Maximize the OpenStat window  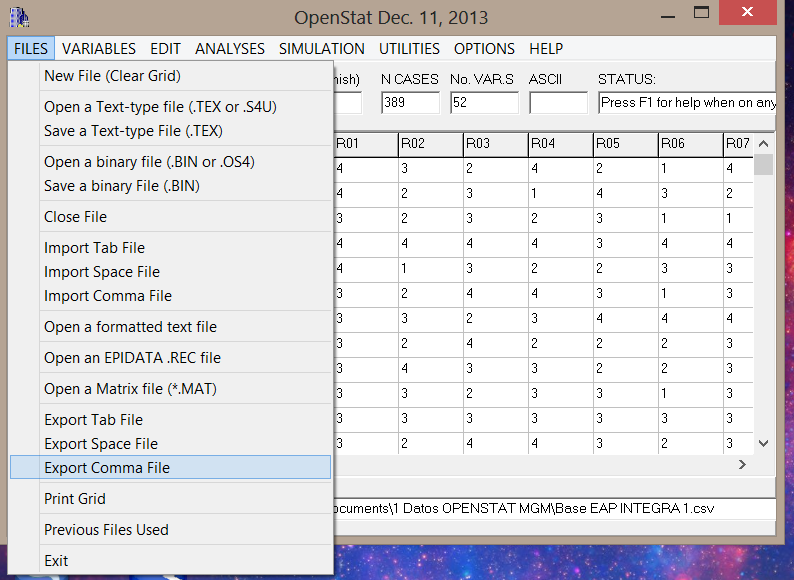[x=701, y=13]
